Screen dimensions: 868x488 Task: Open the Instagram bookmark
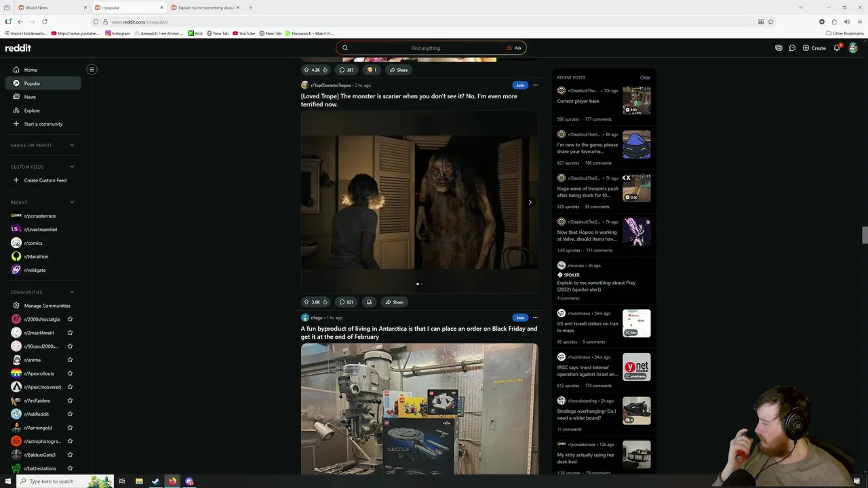117,33
